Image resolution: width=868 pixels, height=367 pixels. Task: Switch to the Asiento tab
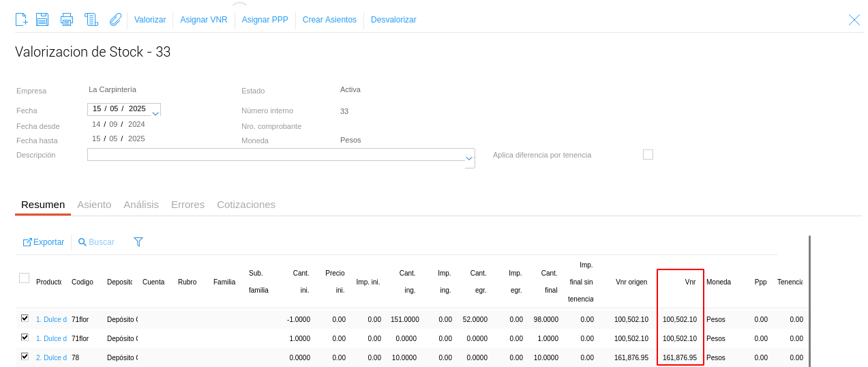coord(94,205)
